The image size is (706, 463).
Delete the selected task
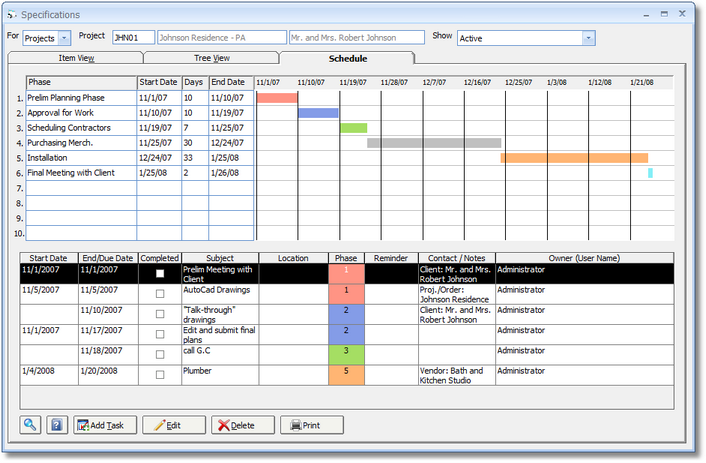243,425
